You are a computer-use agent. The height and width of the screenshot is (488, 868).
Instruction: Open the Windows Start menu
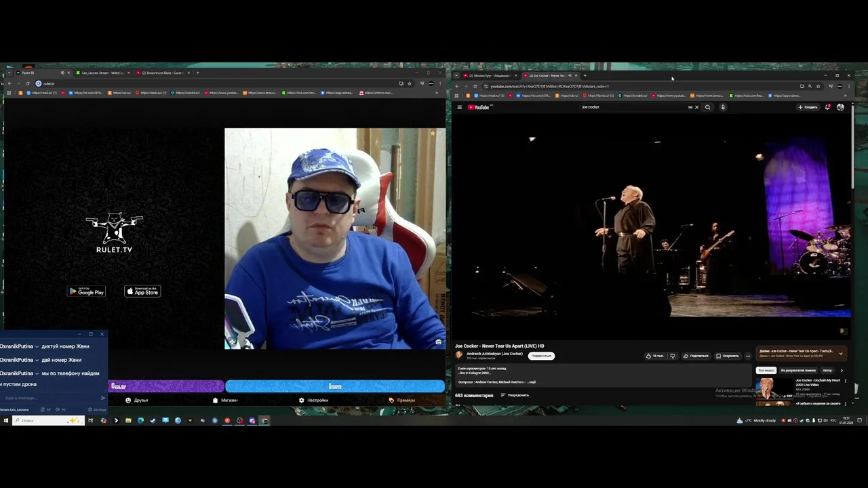click(x=6, y=420)
